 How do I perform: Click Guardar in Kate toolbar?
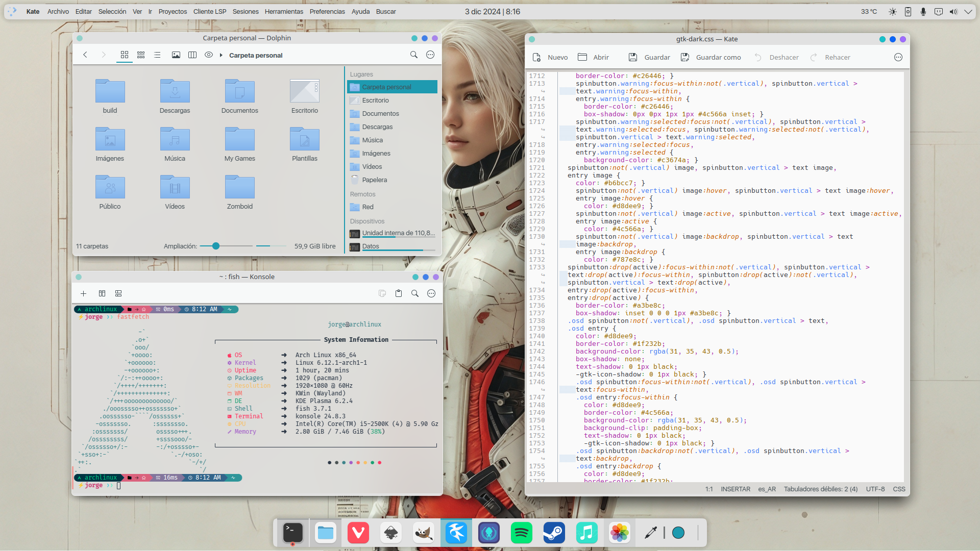point(649,57)
